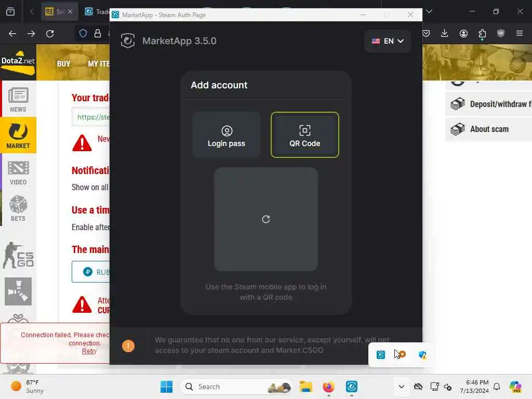Open the MY ITEMS menu on the website
This screenshot has width=532, height=399.
pyautogui.click(x=98, y=63)
